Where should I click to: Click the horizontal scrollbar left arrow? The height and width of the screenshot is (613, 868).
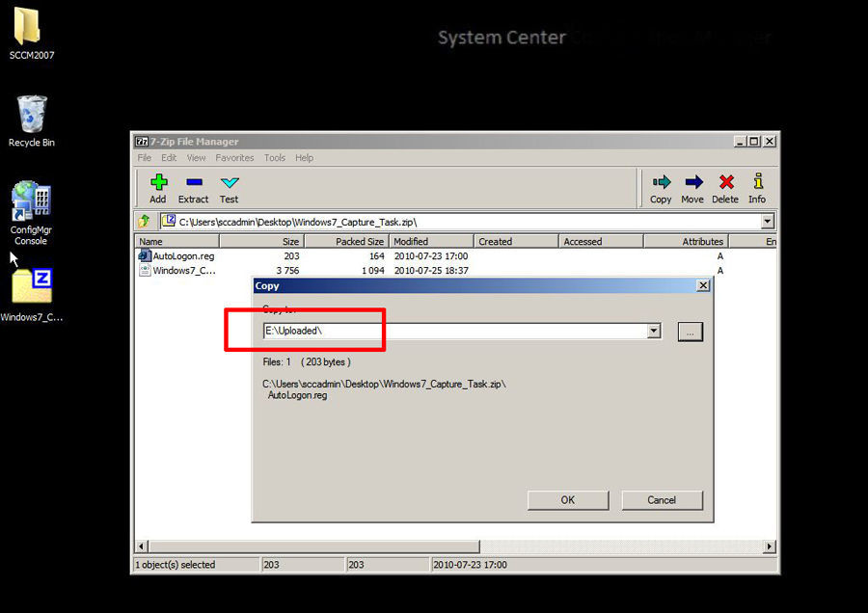[x=141, y=546]
